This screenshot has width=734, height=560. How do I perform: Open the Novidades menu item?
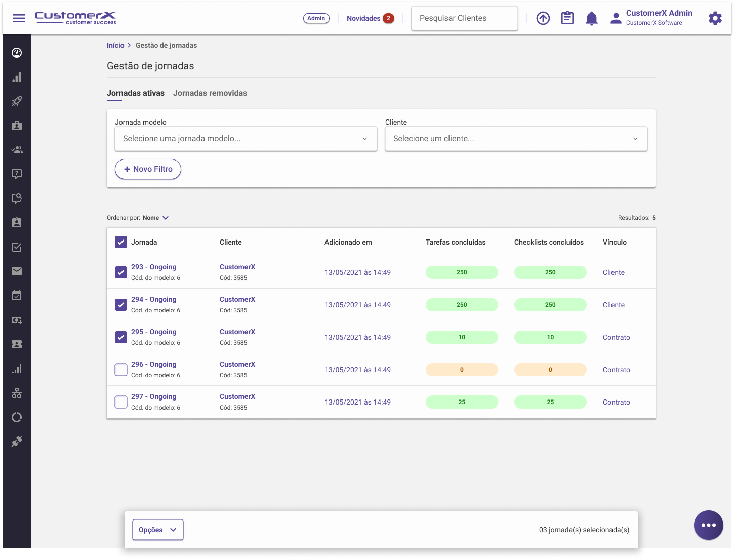[x=363, y=18]
